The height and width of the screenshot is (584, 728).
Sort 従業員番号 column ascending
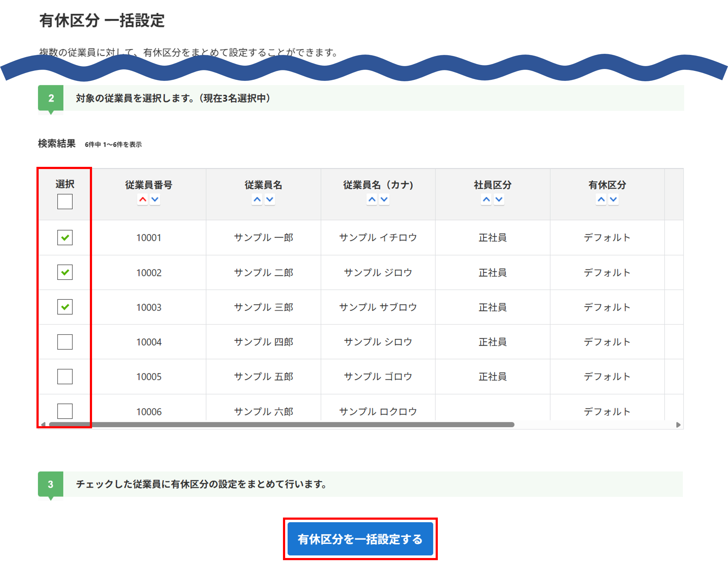tap(143, 199)
